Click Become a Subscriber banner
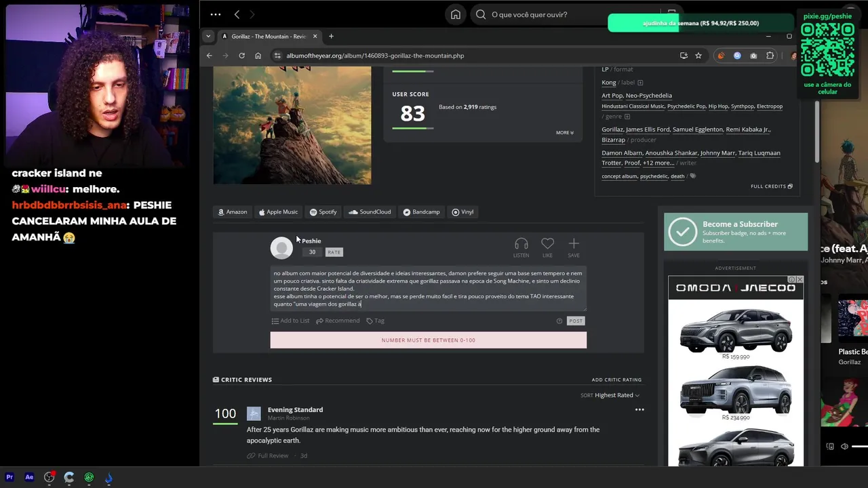The height and width of the screenshot is (488, 868). pos(736,232)
